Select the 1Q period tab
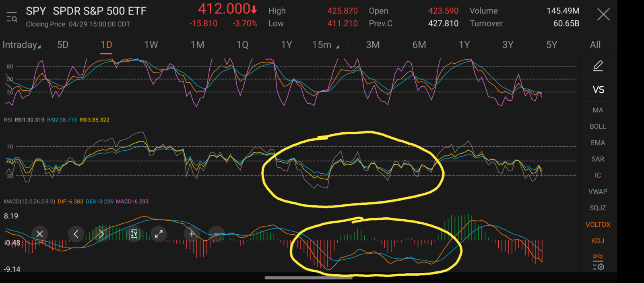Screen dimensions: 644x283 242,45
